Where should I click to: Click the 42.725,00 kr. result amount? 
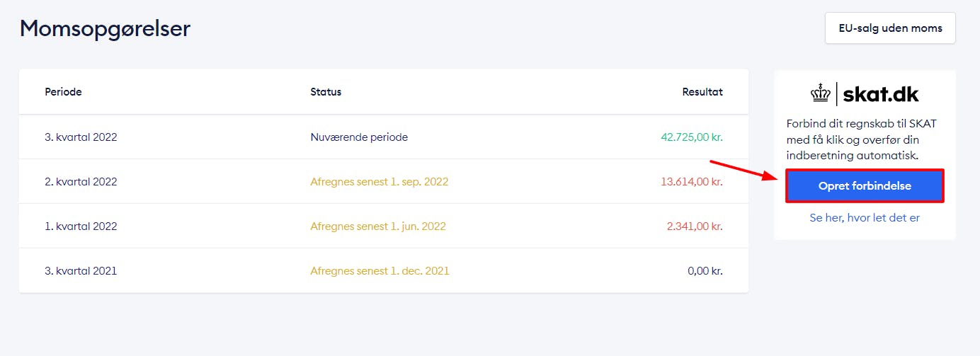click(692, 137)
